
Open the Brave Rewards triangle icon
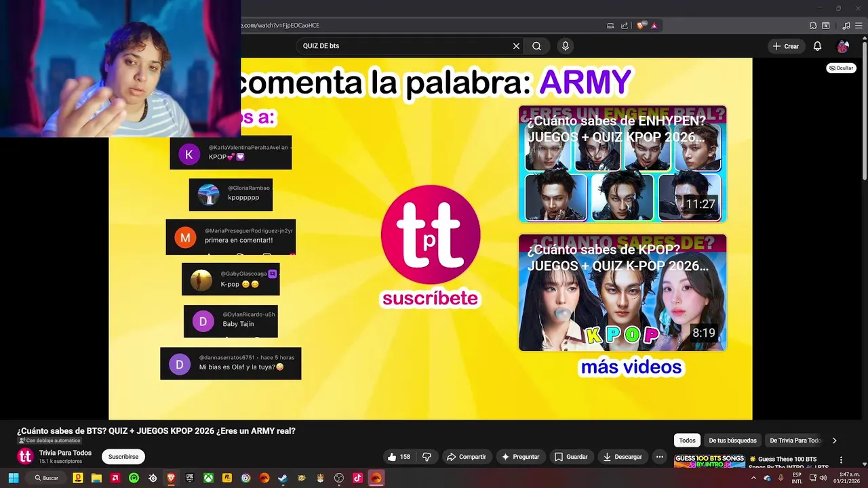click(x=654, y=26)
